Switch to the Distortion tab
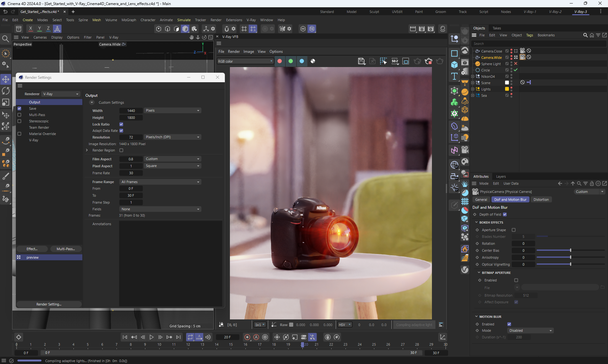The width and height of the screenshot is (608, 364). click(x=541, y=200)
